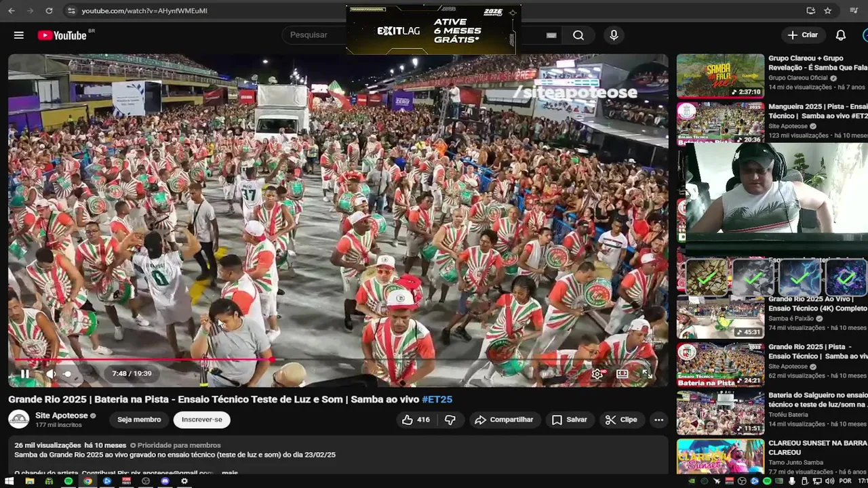
Task: Open Grupo Clareou + Grupo Revelação video thumbnail
Action: pos(720,76)
